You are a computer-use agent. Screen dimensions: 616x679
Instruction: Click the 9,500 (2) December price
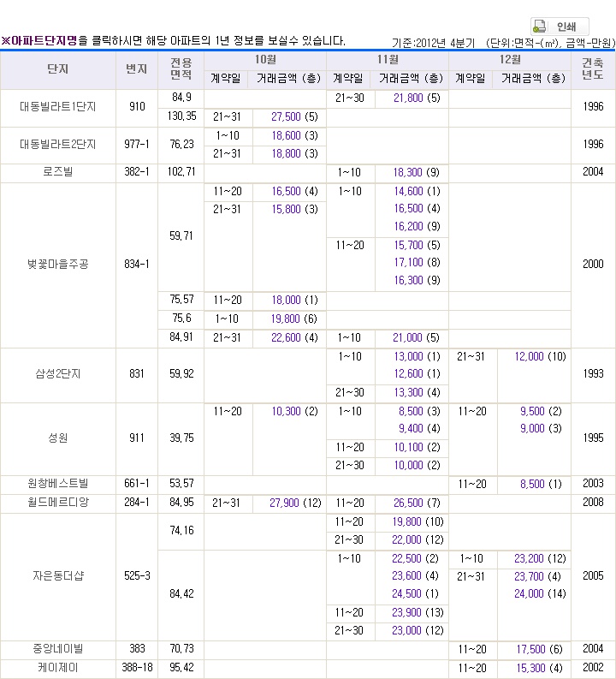(542, 411)
